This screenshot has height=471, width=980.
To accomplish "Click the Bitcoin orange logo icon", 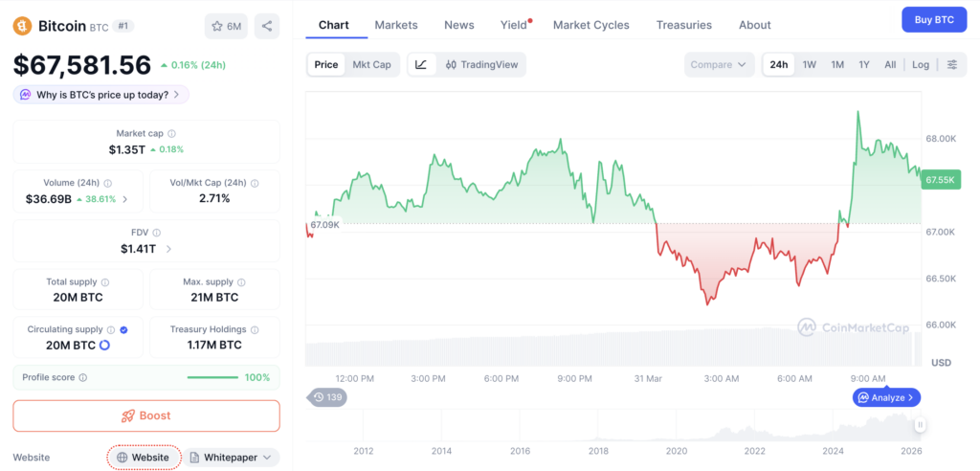I will click(23, 26).
